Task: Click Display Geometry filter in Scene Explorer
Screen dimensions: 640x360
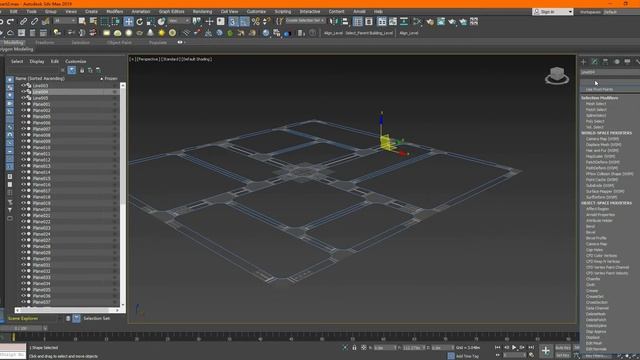Action: tap(10, 80)
